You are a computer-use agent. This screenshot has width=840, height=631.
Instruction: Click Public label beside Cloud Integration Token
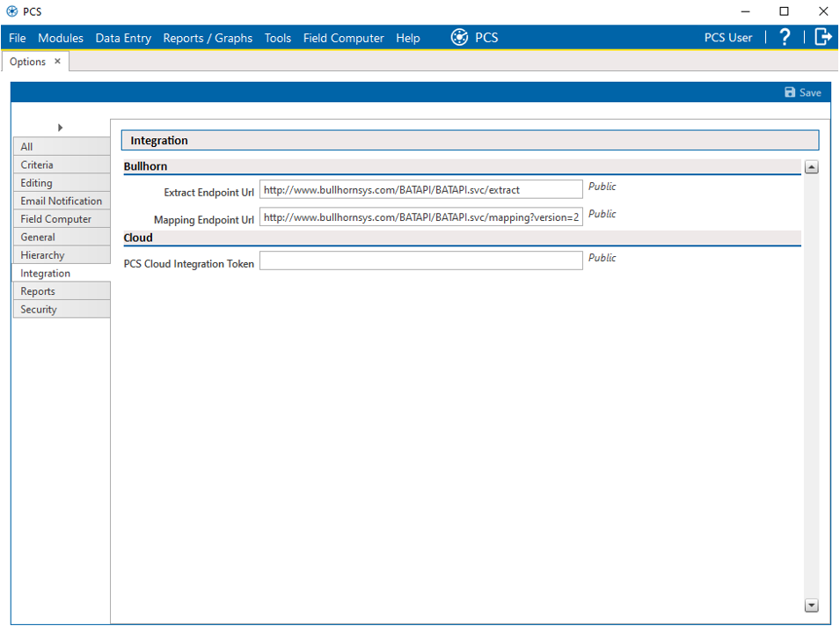603,258
